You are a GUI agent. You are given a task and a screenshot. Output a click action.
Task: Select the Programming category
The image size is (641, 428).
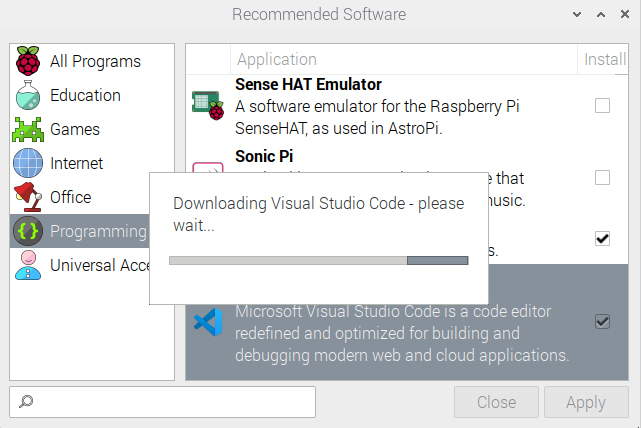pos(80,231)
